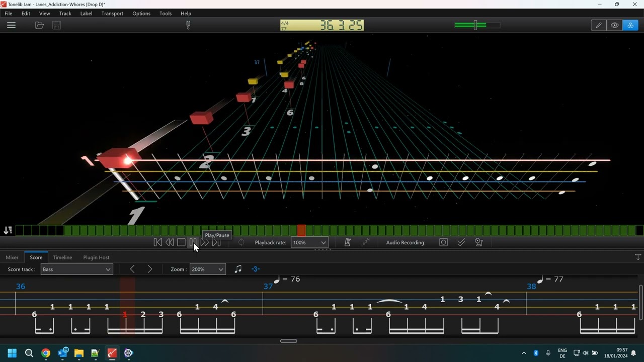Toggle the count-in button

[x=366, y=242]
